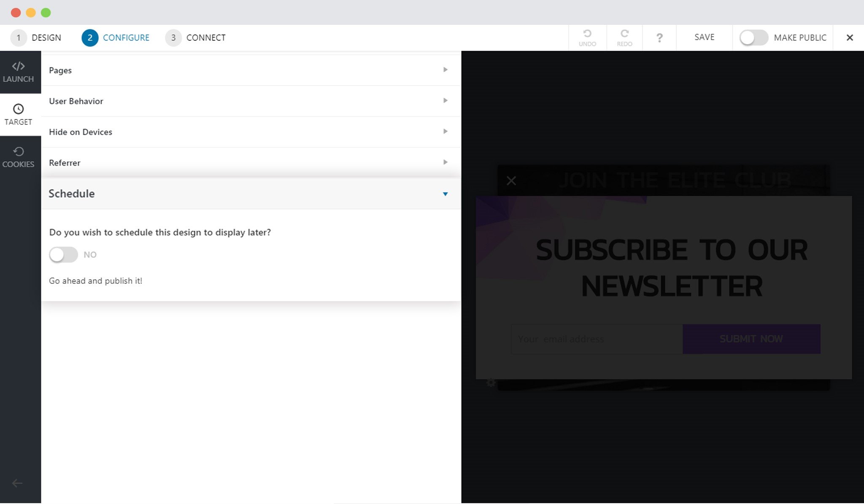Click the popup preview close X icon
This screenshot has height=504, width=864.
511,181
